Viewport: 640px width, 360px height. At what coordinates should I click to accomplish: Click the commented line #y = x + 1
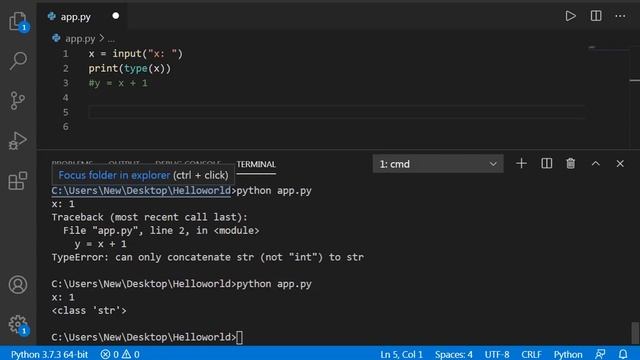pos(118,83)
